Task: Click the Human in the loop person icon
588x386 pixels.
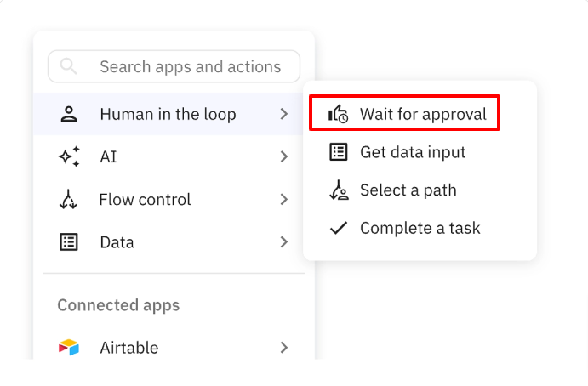Action: [69, 114]
